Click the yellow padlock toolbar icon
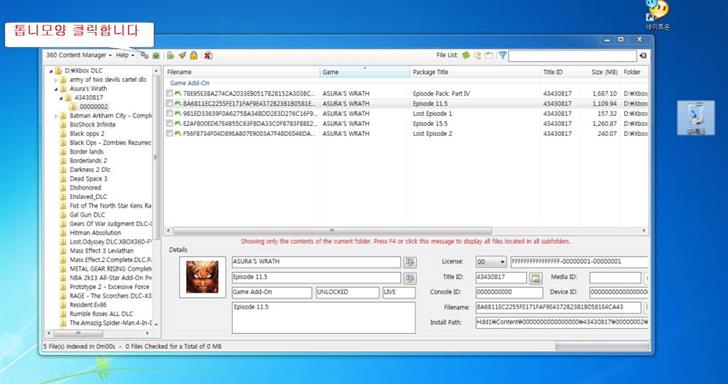Screen dimensions: 728x384 click(194, 55)
